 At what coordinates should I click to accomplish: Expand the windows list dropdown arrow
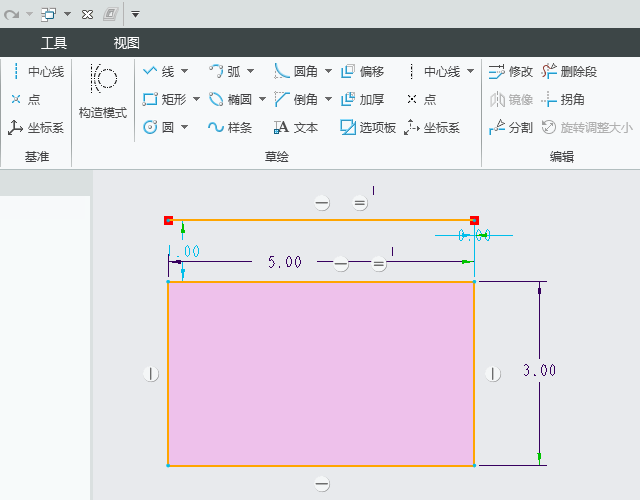(x=67, y=14)
